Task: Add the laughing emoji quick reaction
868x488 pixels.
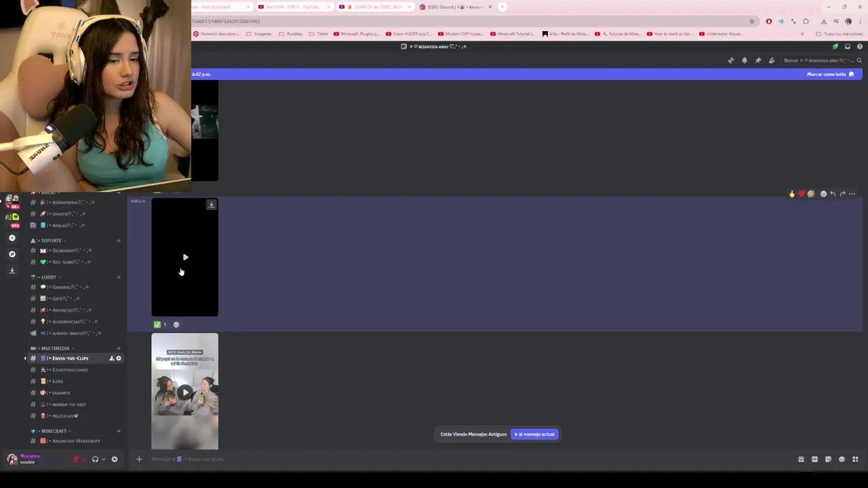Action: (x=810, y=194)
